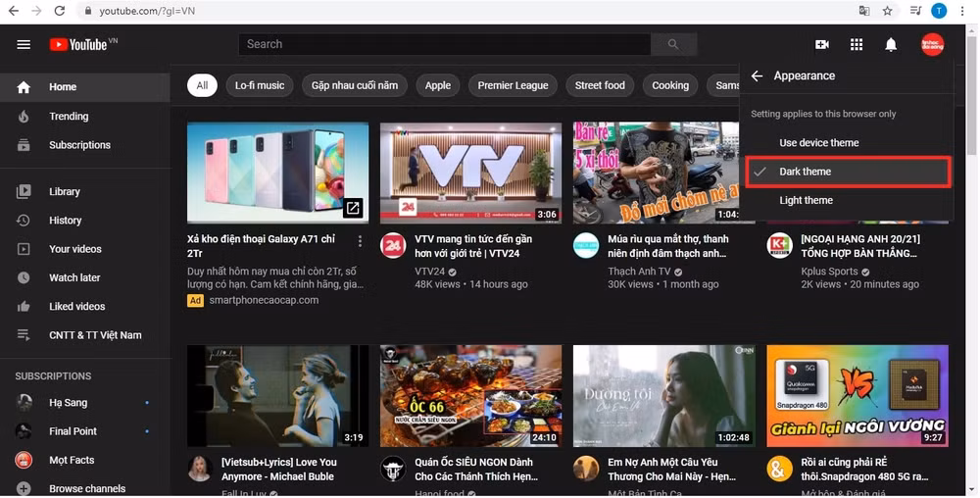Open CNTT & TT Việt Nam playlist
This screenshot has width=980, height=498.
click(x=84, y=335)
